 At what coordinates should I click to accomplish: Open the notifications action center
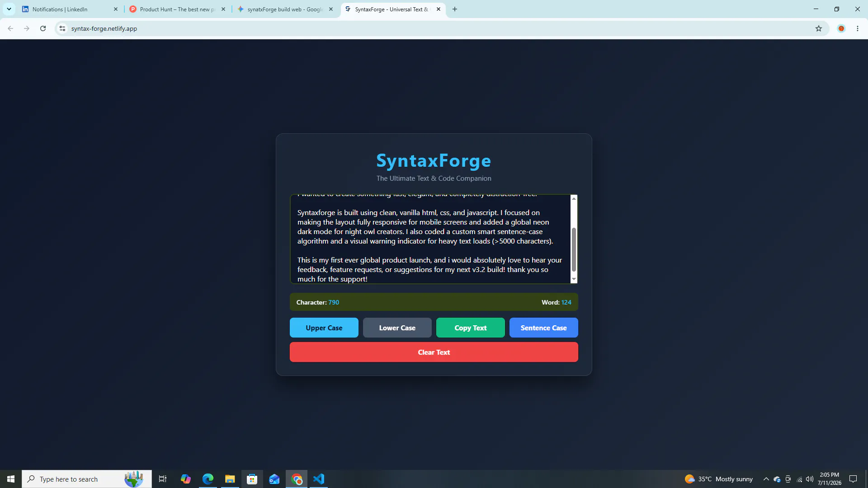click(853, 479)
